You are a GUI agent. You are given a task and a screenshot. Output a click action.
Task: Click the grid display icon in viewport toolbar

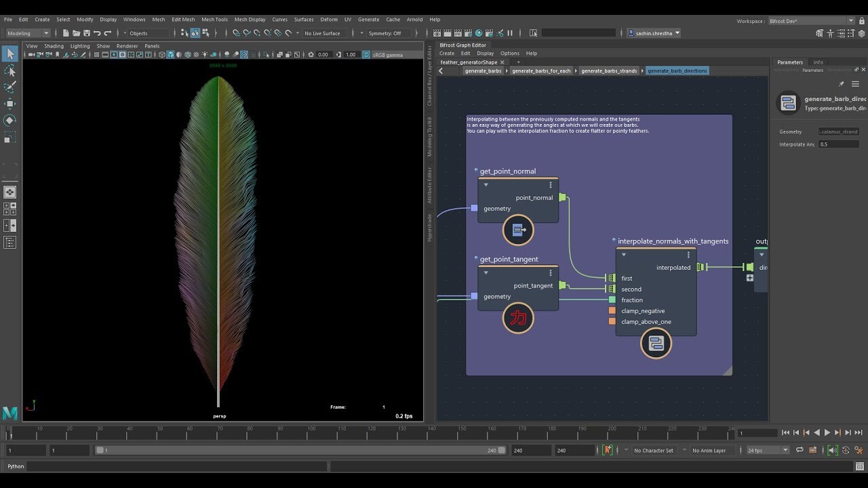(97, 55)
